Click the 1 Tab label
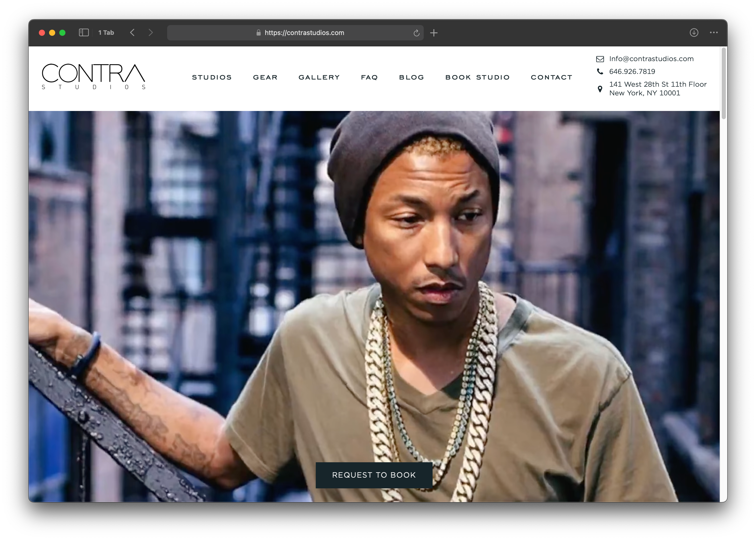 106,32
